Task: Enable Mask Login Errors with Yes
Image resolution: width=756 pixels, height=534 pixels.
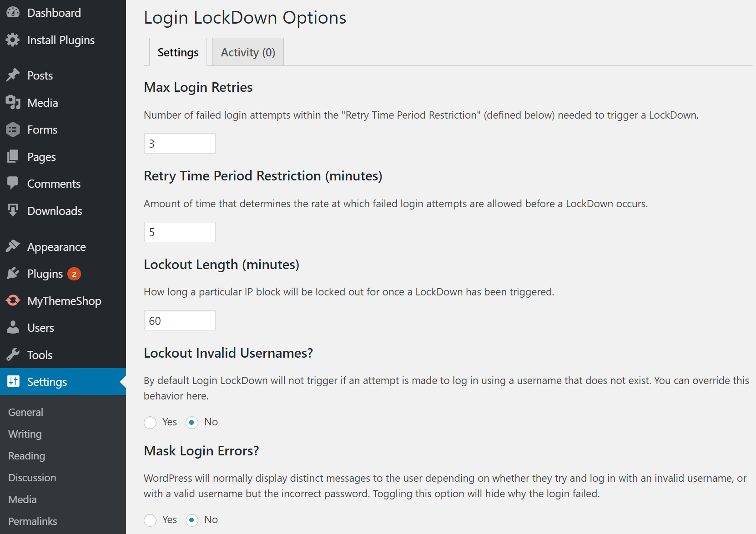Action: click(x=150, y=520)
